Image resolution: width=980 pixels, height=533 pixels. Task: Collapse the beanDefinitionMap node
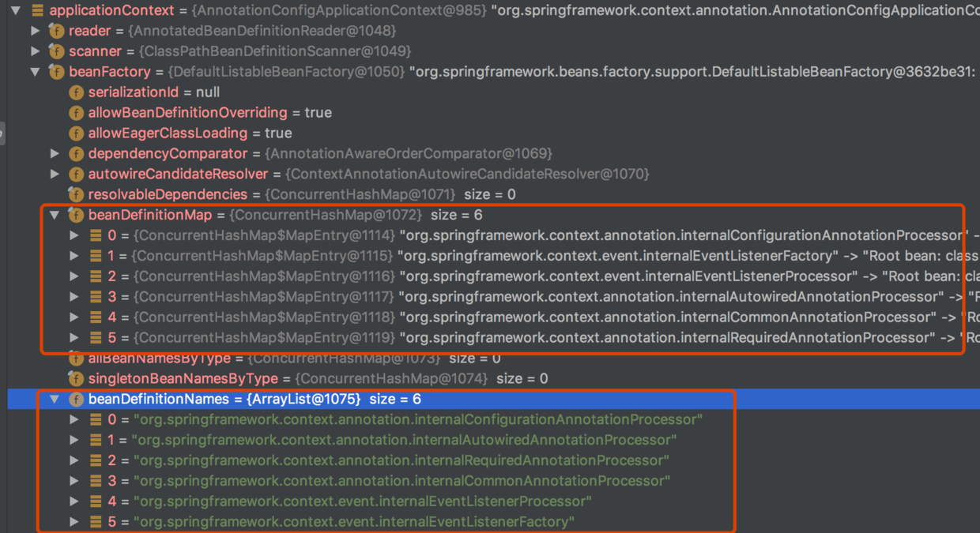55,215
